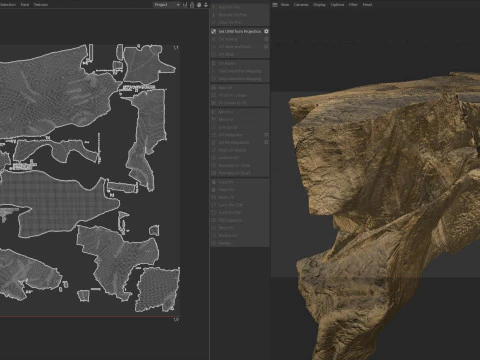Open the Textures menu in UV editor

tap(41, 5)
